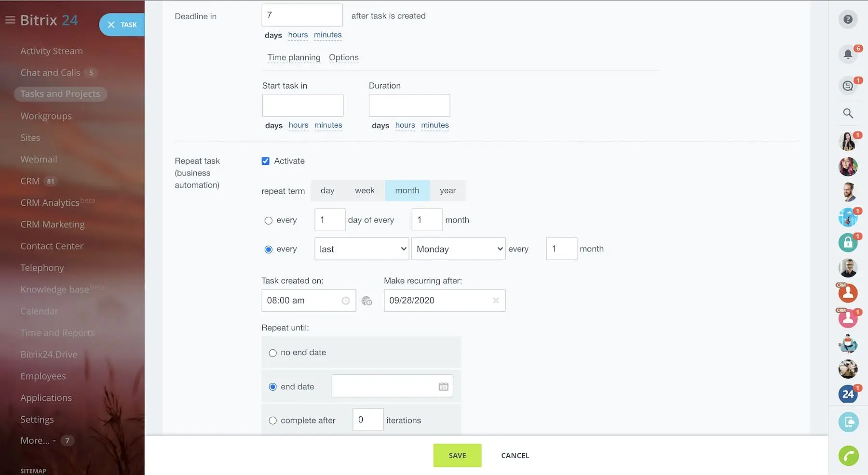This screenshot has width=868, height=475.
Task: Toggle the hamburger menu icon
Action: click(10, 20)
